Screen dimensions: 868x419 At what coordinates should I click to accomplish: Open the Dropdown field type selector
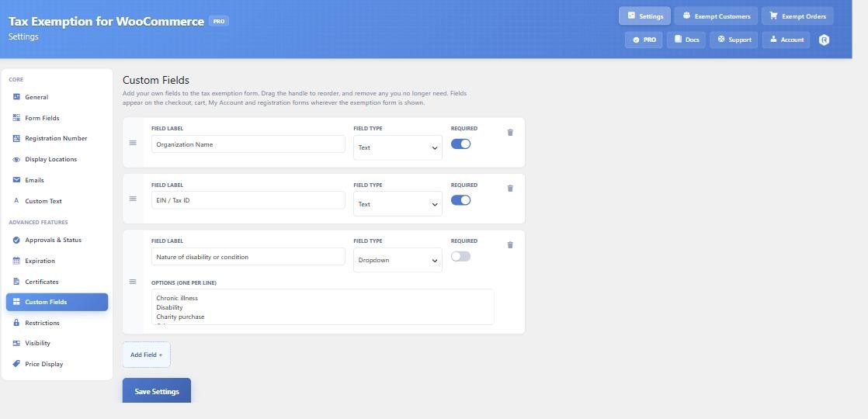(398, 260)
